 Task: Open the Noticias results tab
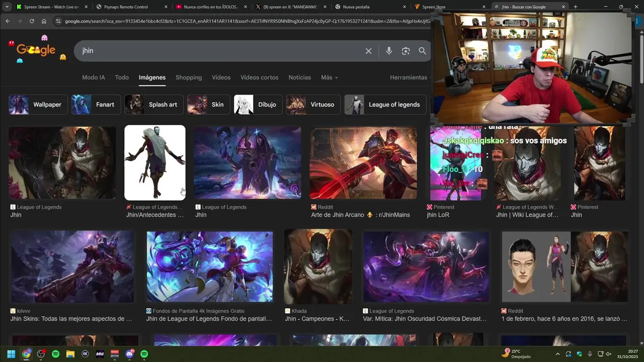point(299,77)
